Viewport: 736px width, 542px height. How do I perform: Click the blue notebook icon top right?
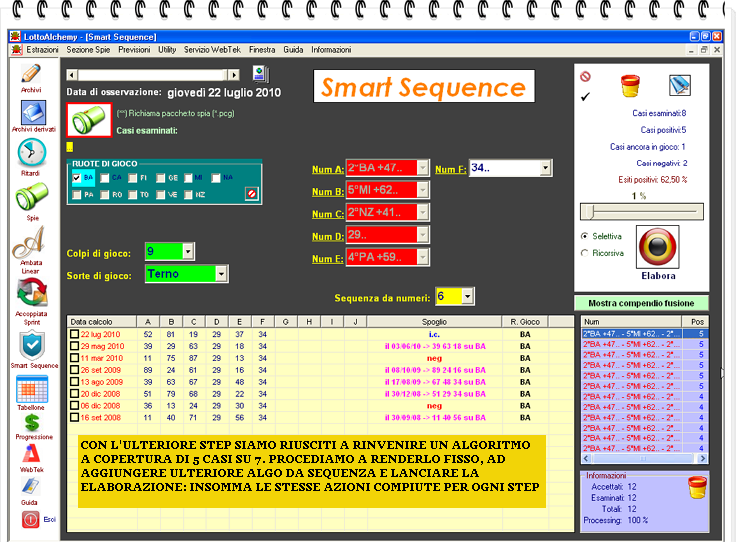(x=680, y=85)
